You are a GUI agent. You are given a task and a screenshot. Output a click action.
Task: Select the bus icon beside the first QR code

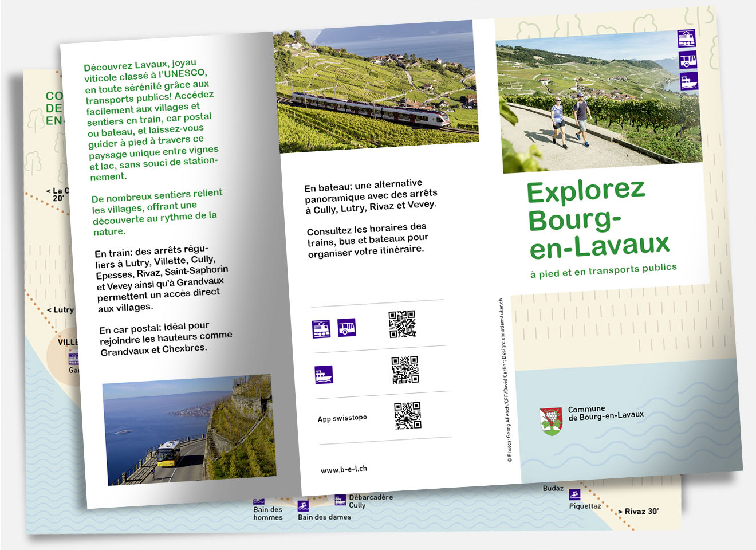[346, 327]
